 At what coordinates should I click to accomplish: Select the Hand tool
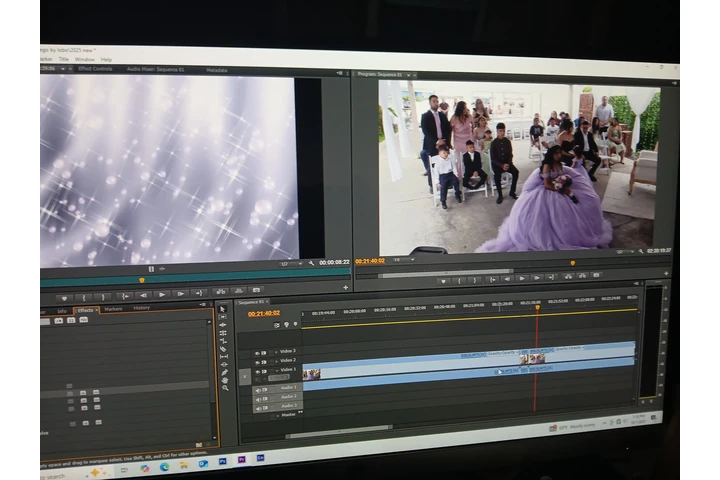point(224,380)
